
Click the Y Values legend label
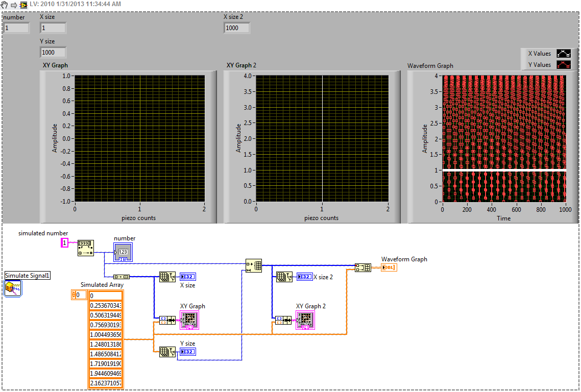tap(540, 65)
